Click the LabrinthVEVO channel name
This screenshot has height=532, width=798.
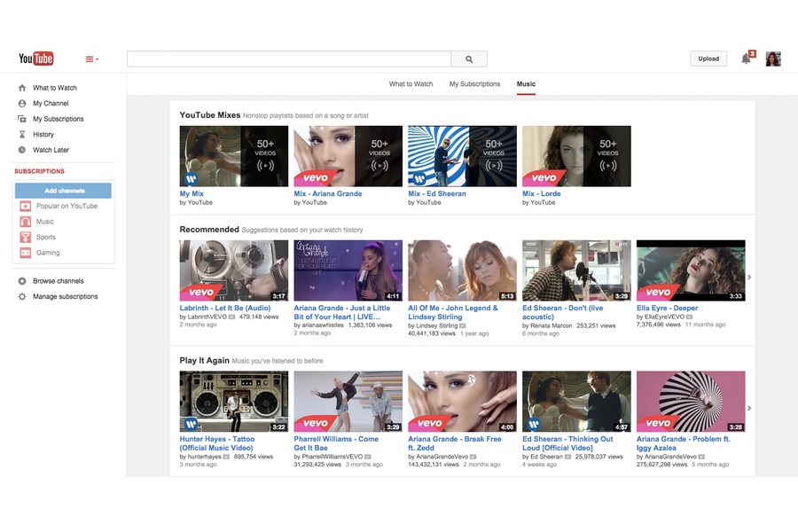pos(207,317)
